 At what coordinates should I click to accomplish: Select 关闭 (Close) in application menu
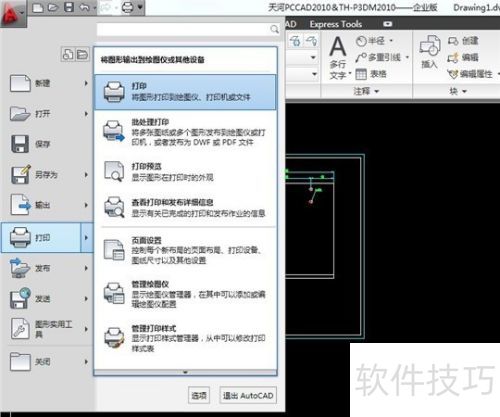[x=47, y=362]
